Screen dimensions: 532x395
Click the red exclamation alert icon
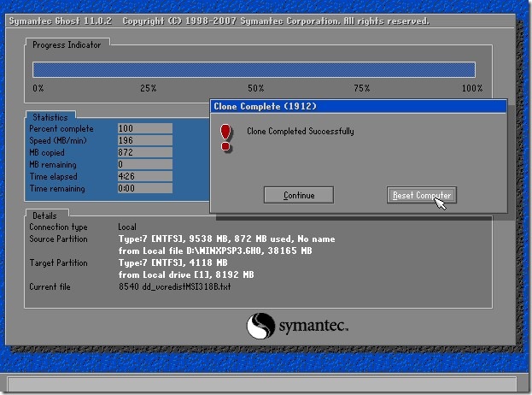[x=225, y=138]
